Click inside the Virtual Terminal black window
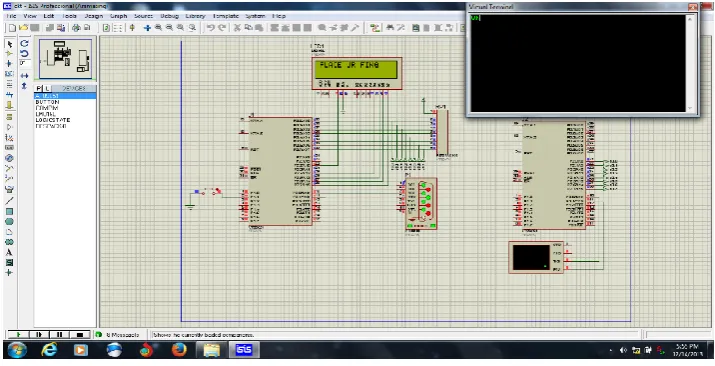 coord(578,63)
